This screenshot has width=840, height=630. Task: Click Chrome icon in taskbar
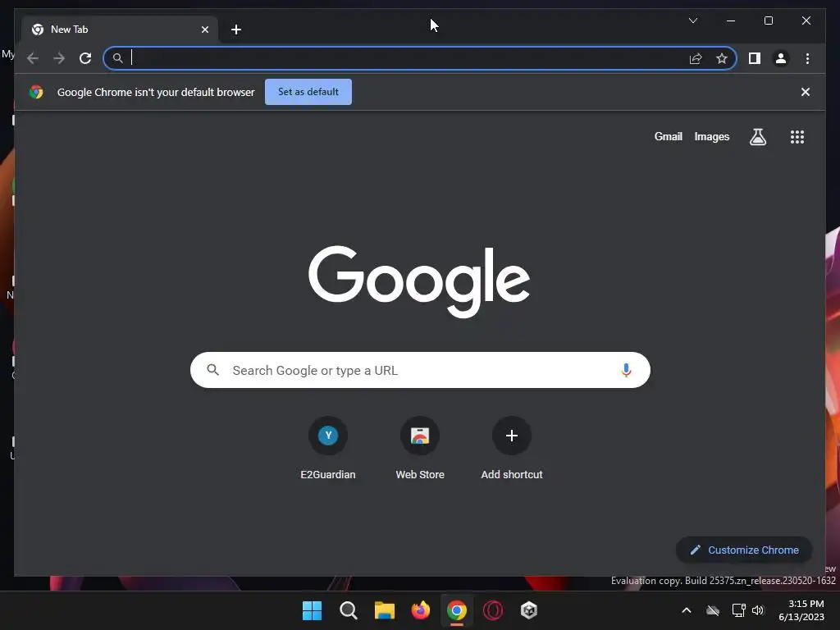click(x=456, y=610)
